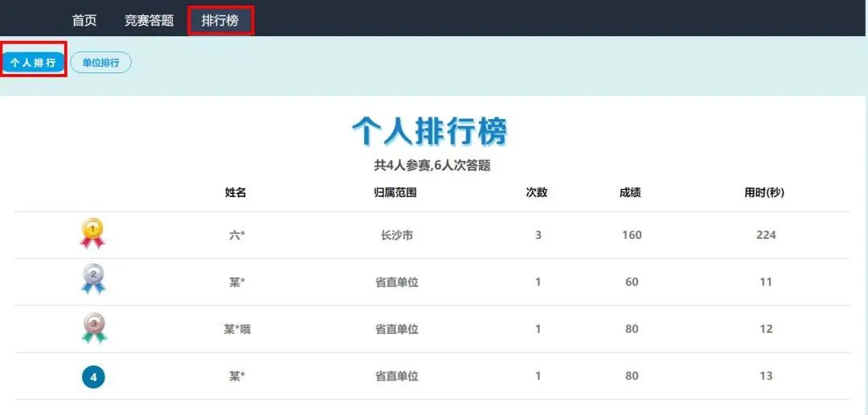Open the 首页 navigation tab
The image size is (868, 415).
[x=84, y=20]
